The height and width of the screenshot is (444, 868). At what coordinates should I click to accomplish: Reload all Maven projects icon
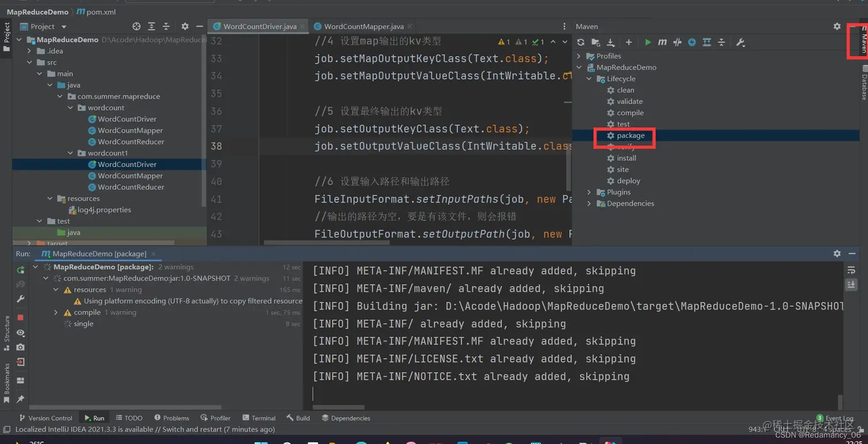(581, 42)
